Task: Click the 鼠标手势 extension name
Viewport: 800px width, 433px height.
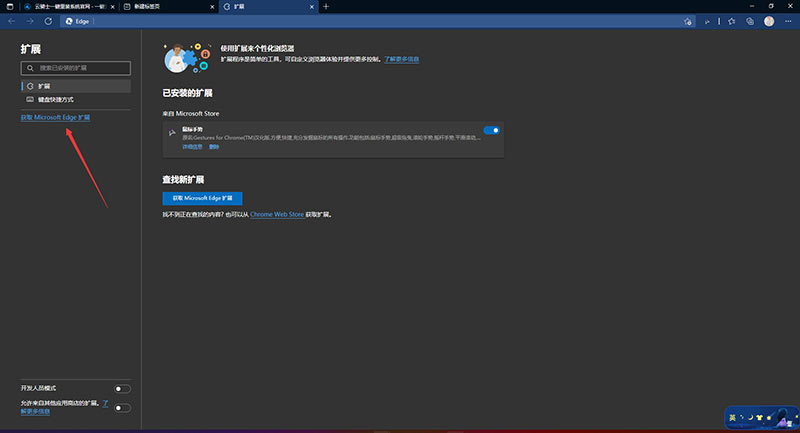Action: click(x=192, y=130)
